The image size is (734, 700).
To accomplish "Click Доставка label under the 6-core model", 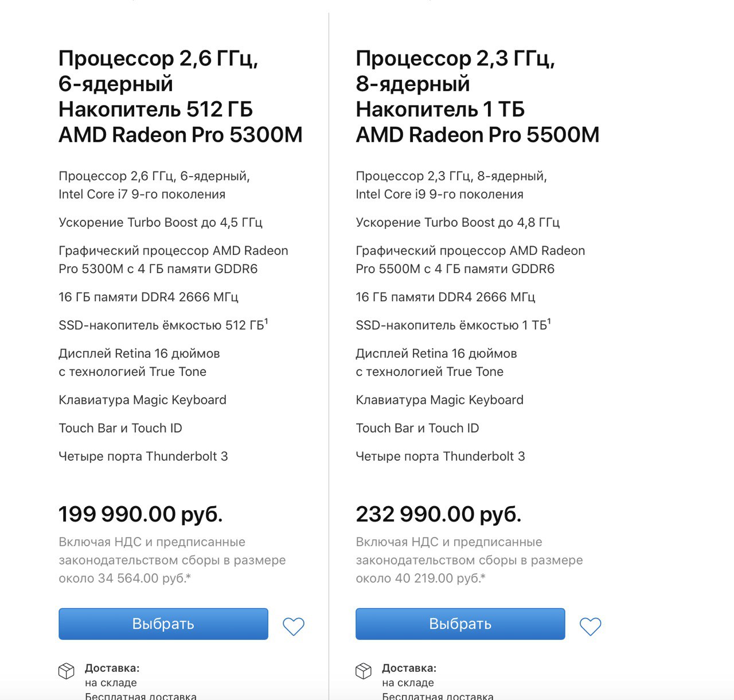I will pos(112,668).
